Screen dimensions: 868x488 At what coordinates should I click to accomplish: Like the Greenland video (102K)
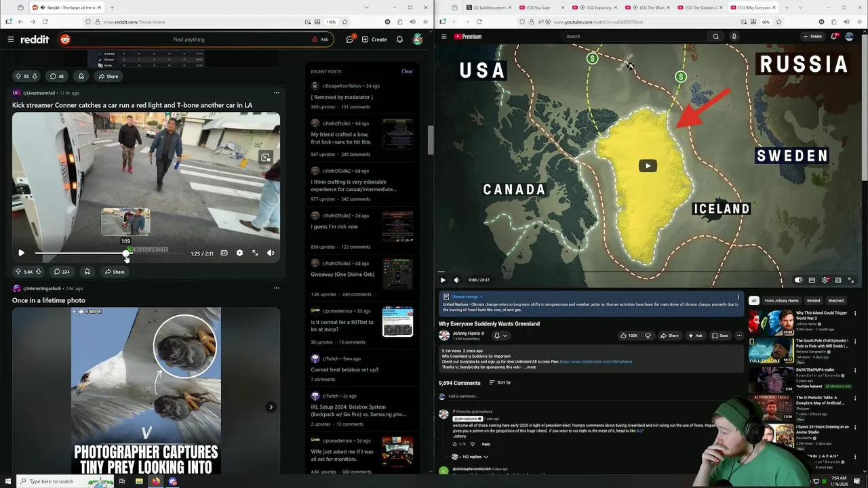tap(628, 335)
